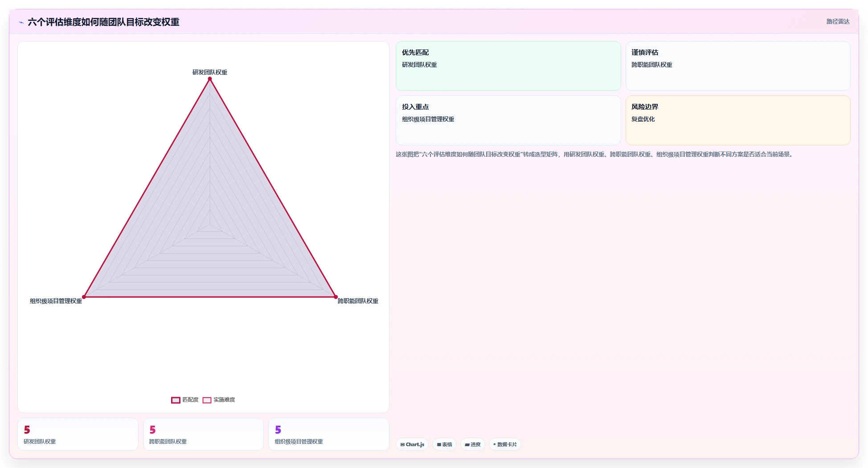Click the 组织级项目管理权重 axis label on chart

click(56, 301)
